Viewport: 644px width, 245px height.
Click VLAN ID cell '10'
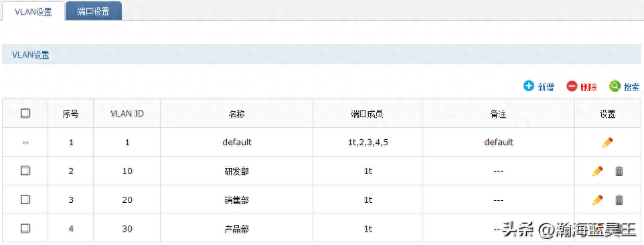coord(127,171)
